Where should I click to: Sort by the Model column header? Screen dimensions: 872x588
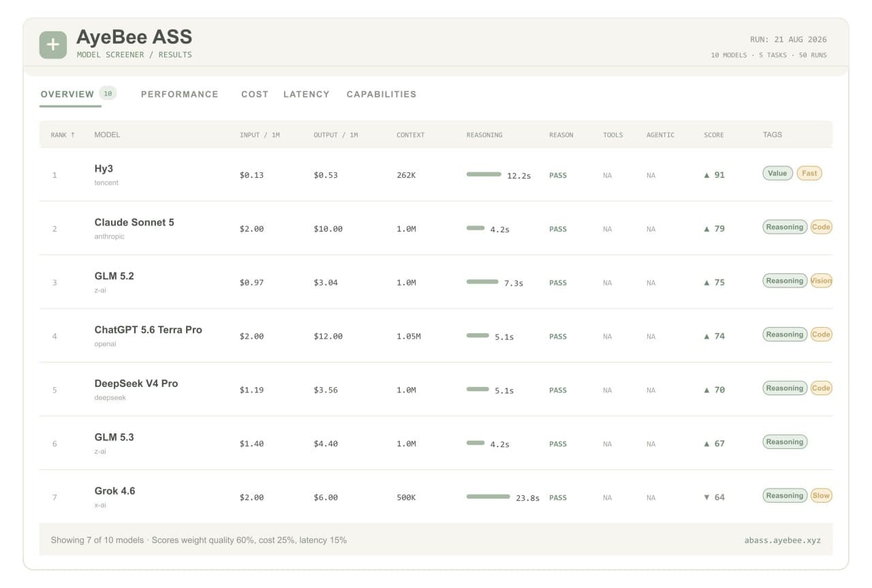(x=107, y=135)
